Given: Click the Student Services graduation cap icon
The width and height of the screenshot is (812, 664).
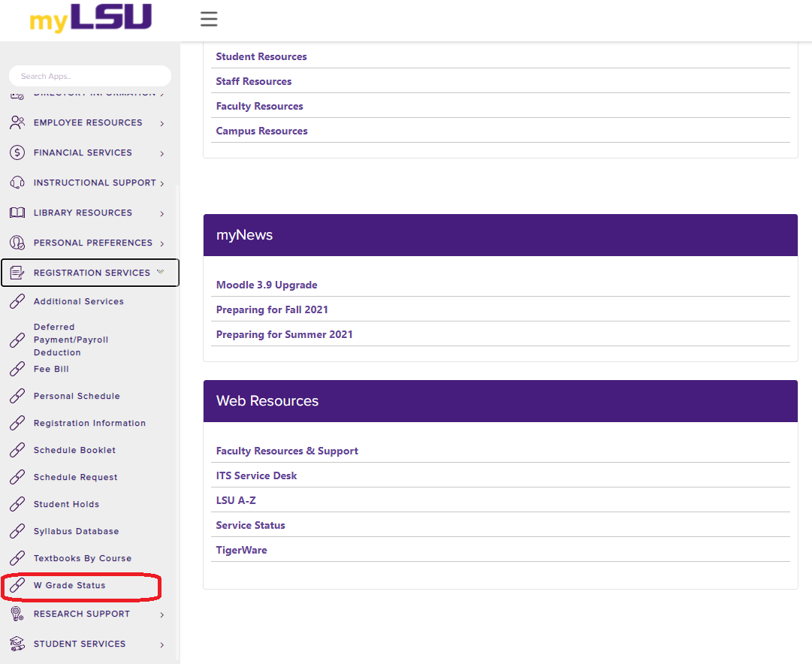Looking at the screenshot, I should pos(17,644).
